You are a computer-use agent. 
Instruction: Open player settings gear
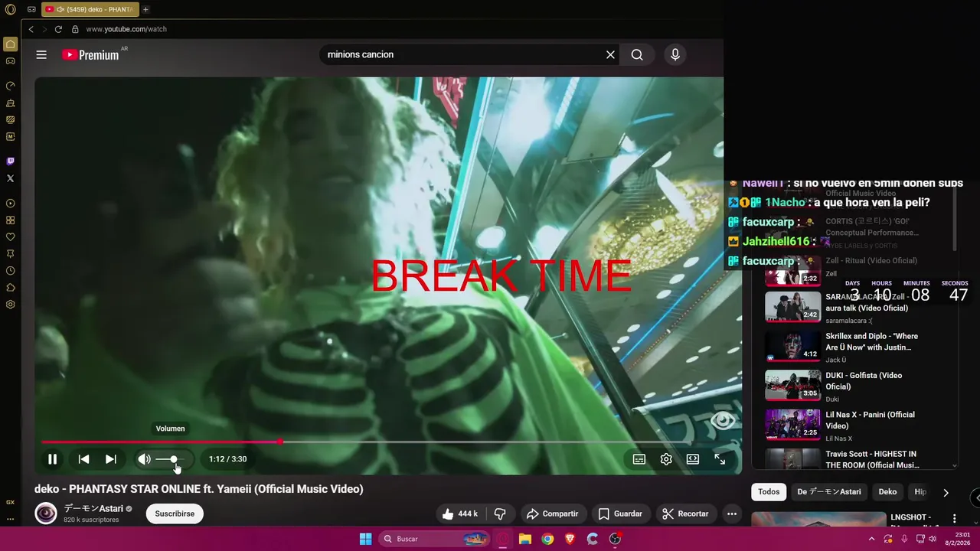(x=666, y=459)
